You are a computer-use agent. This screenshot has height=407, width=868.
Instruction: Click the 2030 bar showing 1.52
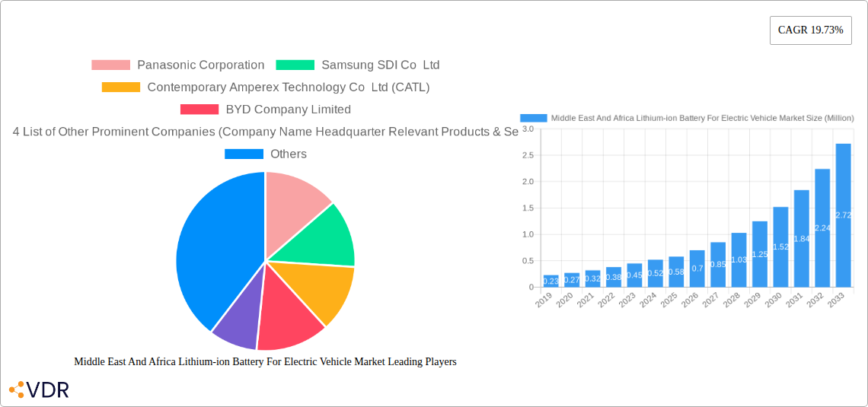coord(780,247)
